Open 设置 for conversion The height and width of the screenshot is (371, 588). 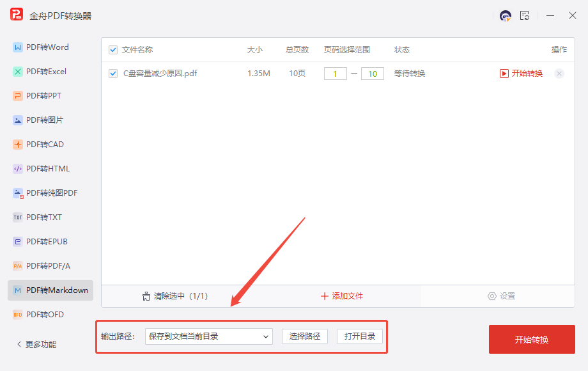coord(501,296)
